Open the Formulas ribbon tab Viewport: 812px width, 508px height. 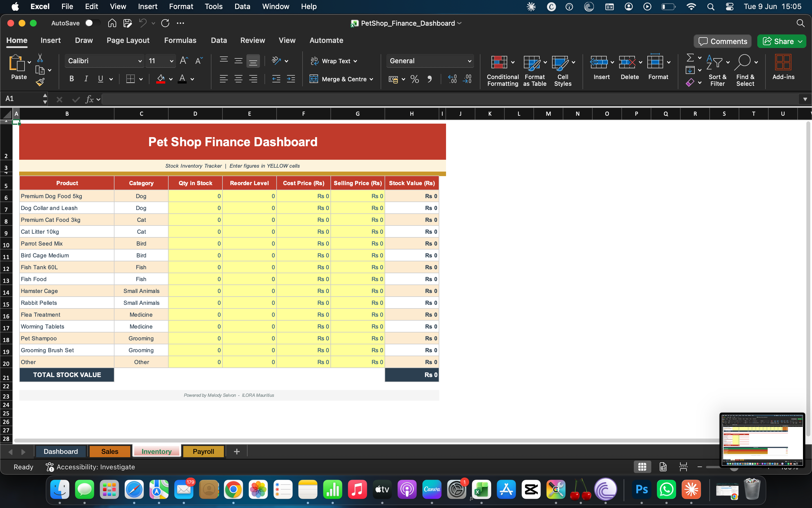pyautogui.click(x=180, y=40)
